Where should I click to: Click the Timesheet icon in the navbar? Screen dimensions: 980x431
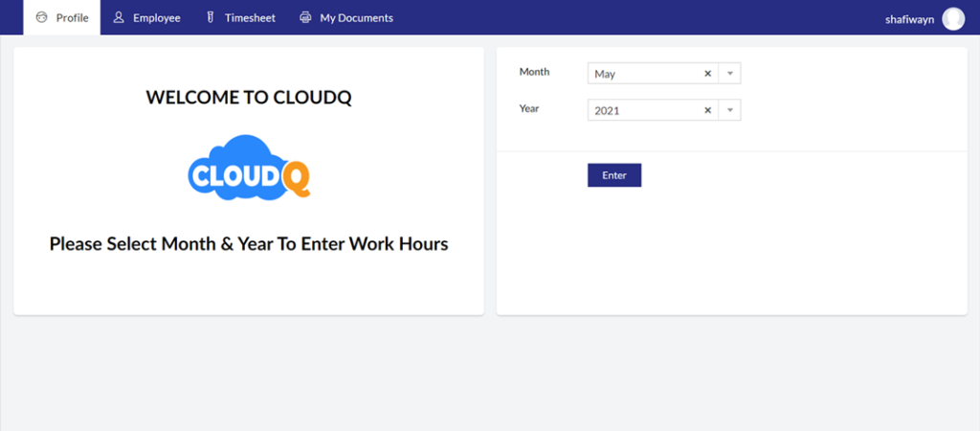click(x=211, y=17)
